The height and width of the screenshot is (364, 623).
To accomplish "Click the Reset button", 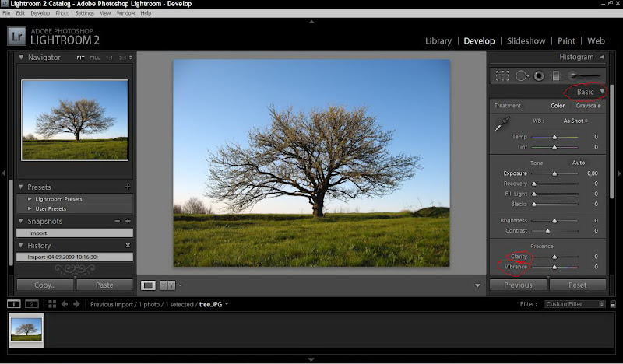I will tap(577, 285).
